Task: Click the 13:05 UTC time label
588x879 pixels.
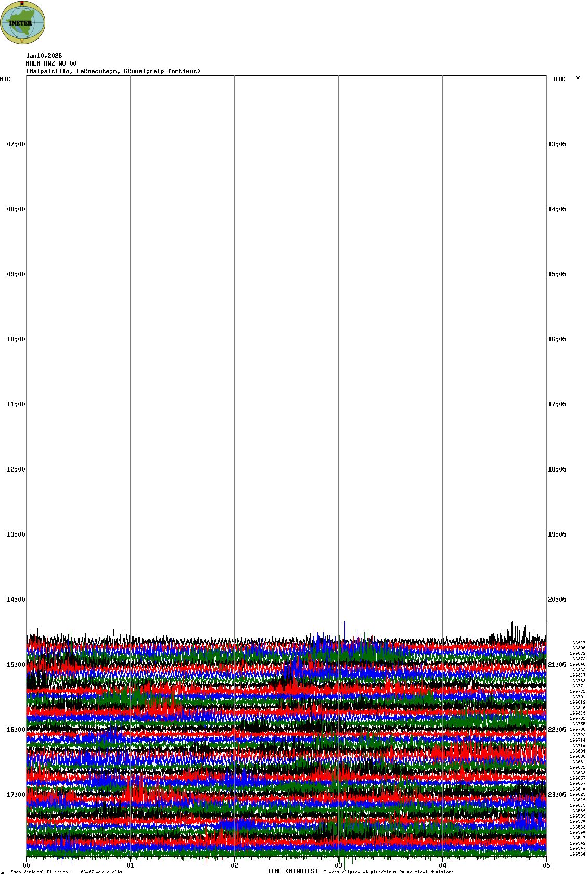Action: (557, 144)
